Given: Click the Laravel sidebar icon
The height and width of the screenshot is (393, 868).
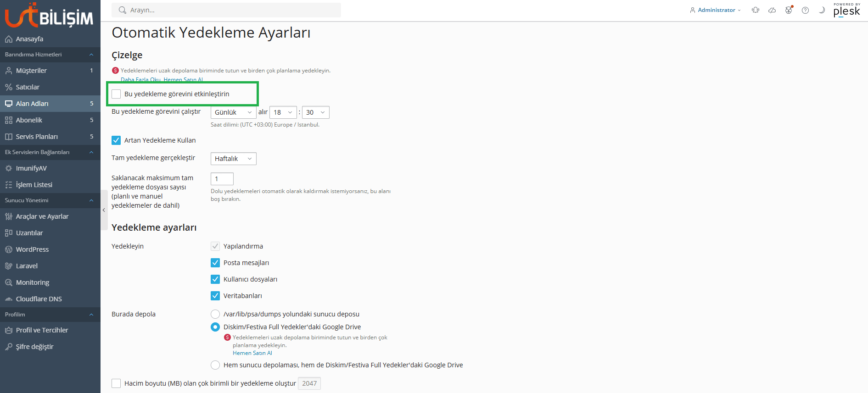Looking at the screenshot, I should point(9,266).
